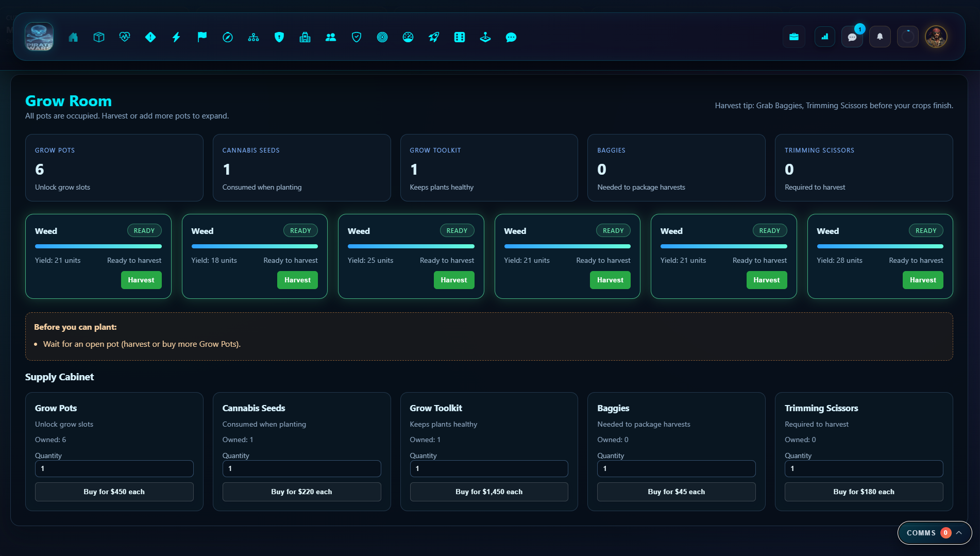Open the compass navigation icon

click(x=228, y=37)
